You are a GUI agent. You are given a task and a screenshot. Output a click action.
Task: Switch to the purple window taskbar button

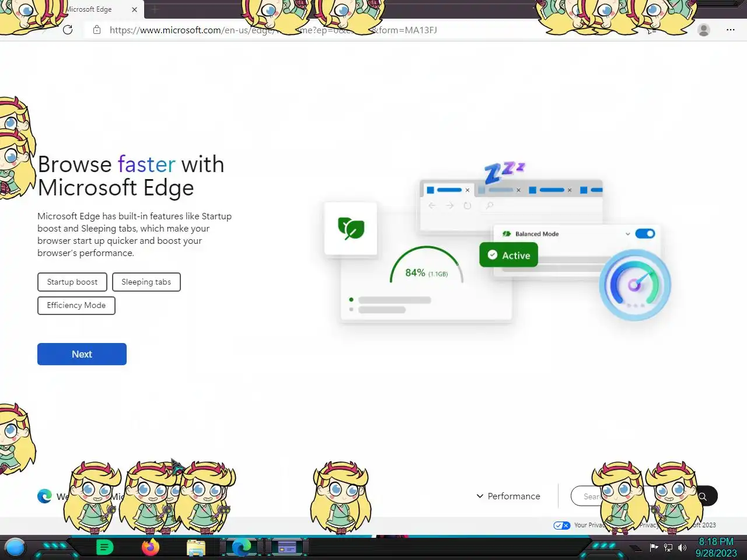click(x=287, y=547)
